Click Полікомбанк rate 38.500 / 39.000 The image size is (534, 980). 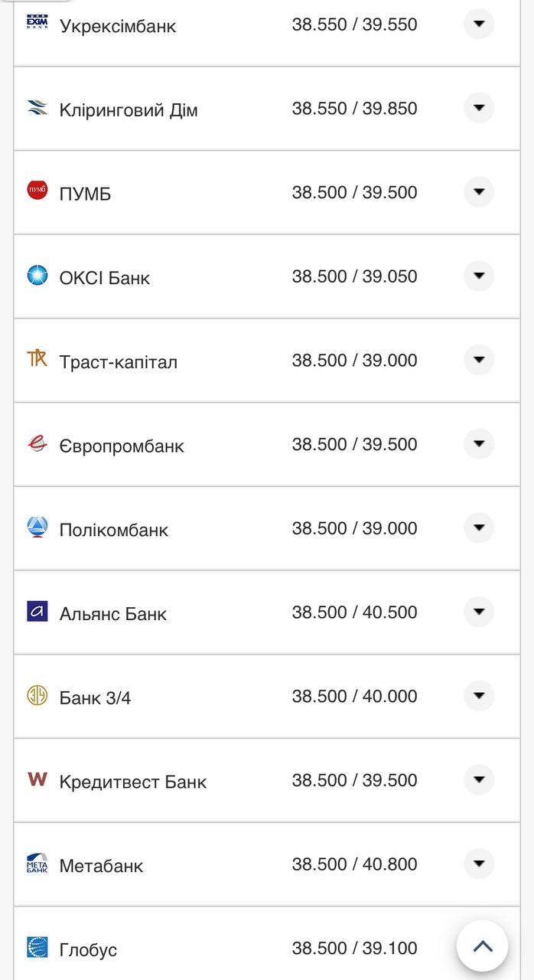[354, 528]
